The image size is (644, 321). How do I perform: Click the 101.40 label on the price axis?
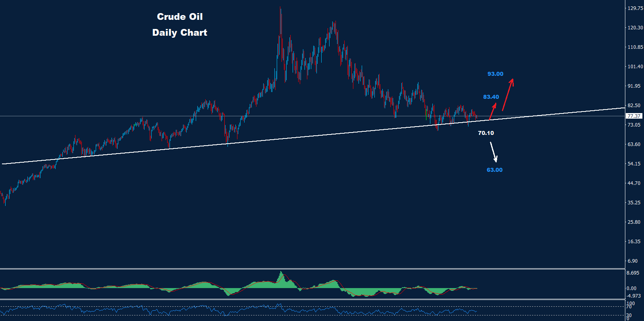tap(635, 66)
